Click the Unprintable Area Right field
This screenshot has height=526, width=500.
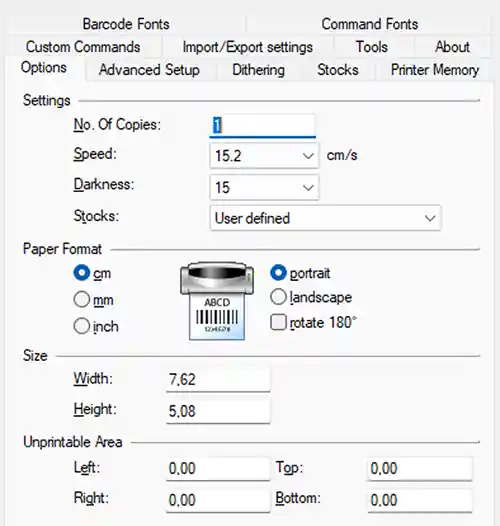[218, 500]
